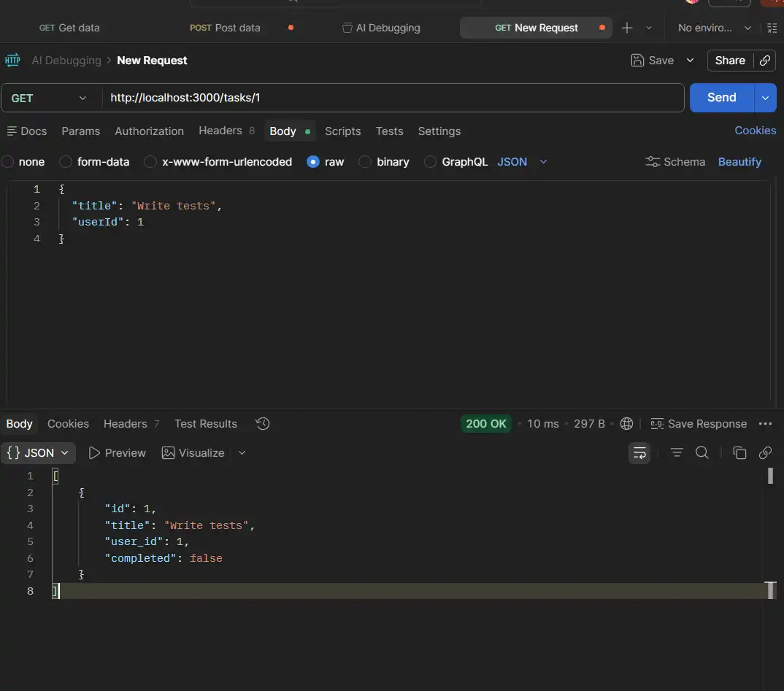Viewport: 784px width, 691px height.
Task: Open new tab with plus icon
Action: 627,28
